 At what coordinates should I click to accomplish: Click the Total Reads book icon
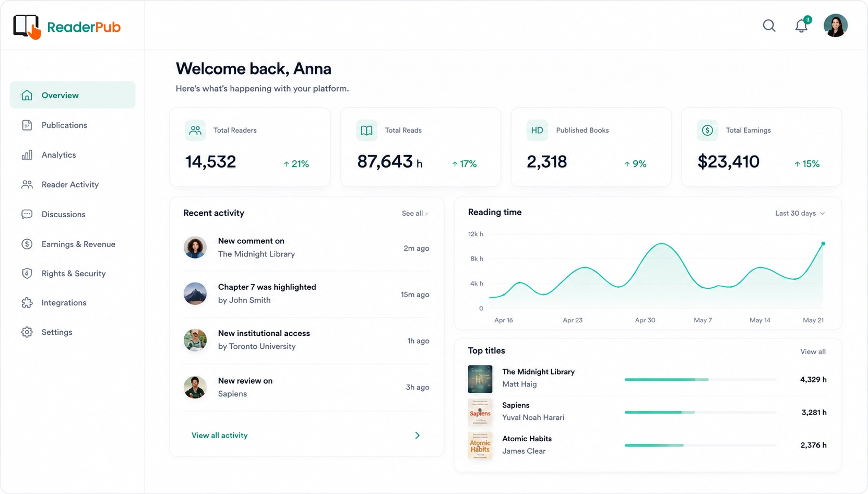coord(366,131)
